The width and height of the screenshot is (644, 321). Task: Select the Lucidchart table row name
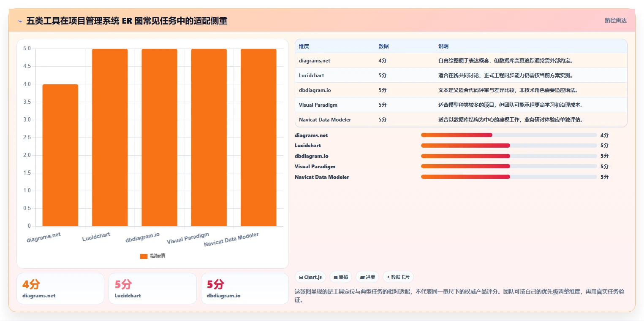[x=312, y=76]
